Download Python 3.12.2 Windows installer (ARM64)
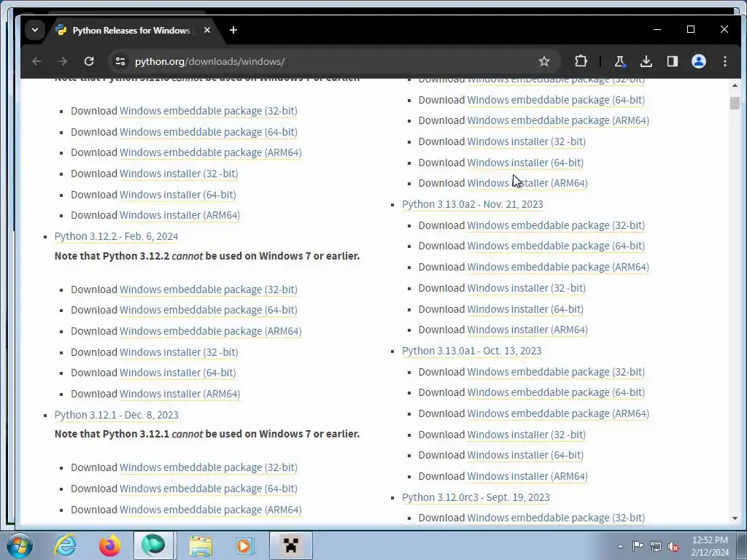 coord(179,394)
